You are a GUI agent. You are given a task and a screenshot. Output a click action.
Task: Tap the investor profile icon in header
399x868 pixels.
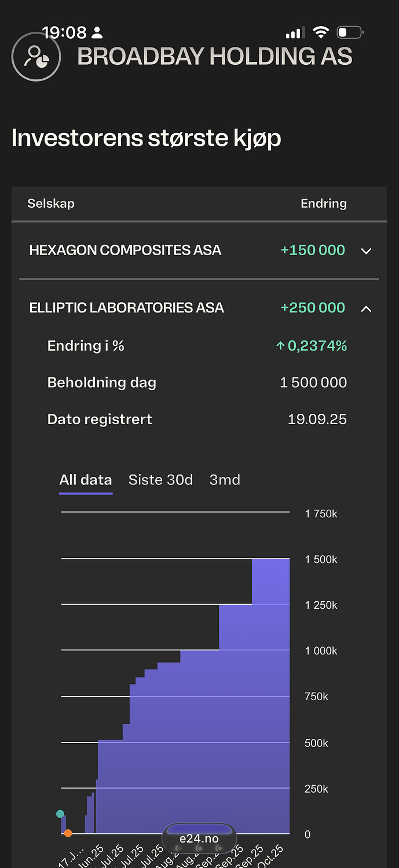pos(36,56)
